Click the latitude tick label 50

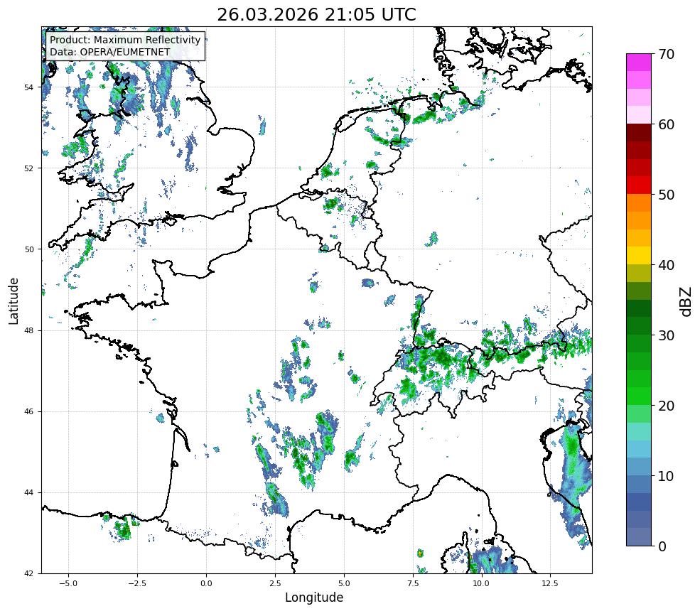click(x=28, y=249)
